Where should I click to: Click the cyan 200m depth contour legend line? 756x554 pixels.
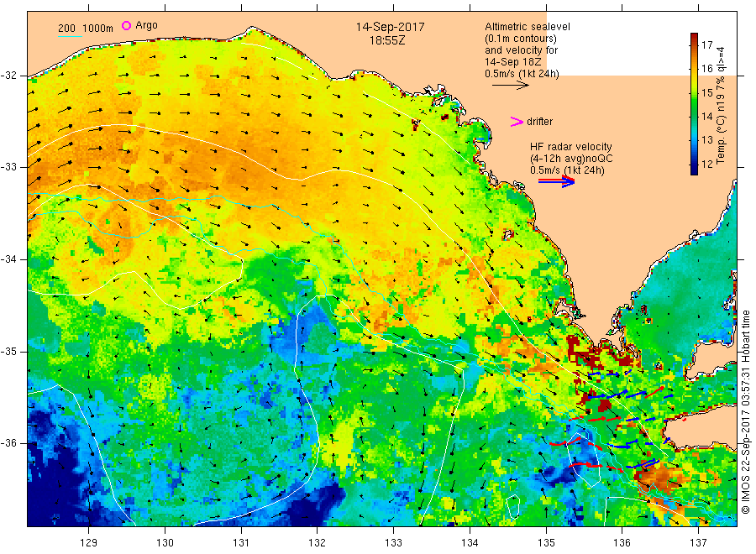point(70,35)
